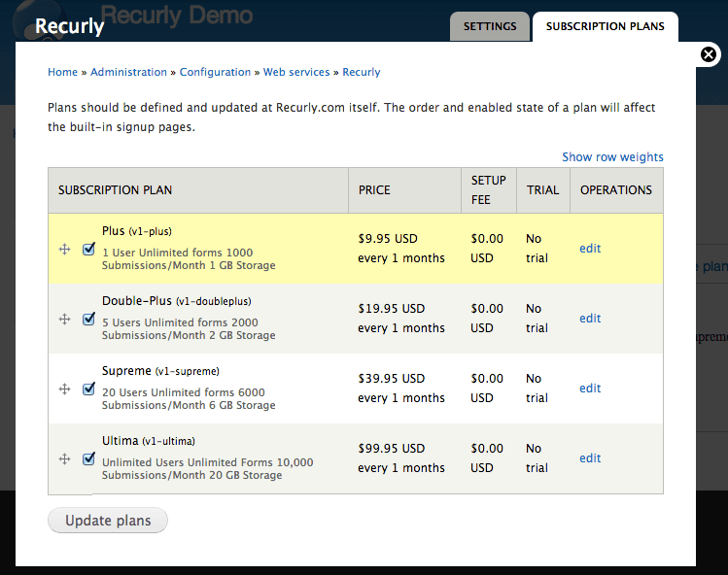Viewport: 728px width, 575px height.
Task: Click the Update plans button
Action: point(108,521)
